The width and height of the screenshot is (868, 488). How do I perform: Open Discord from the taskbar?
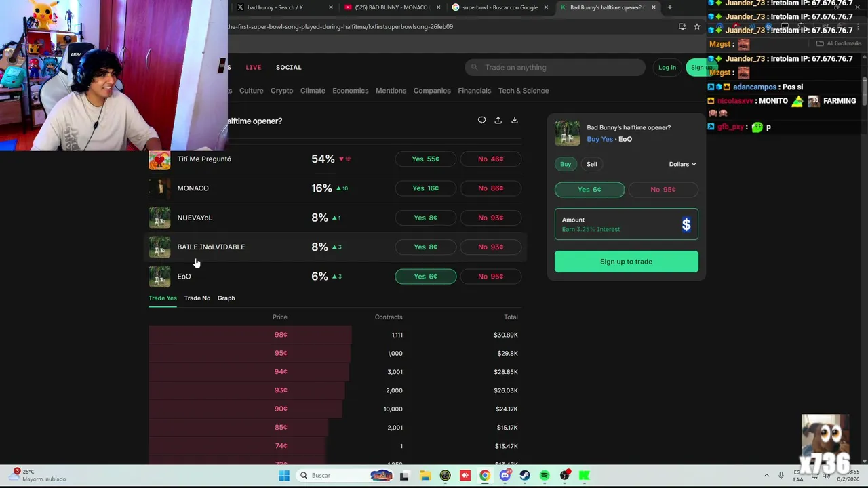pyautogui.click(x=505, y=475)
